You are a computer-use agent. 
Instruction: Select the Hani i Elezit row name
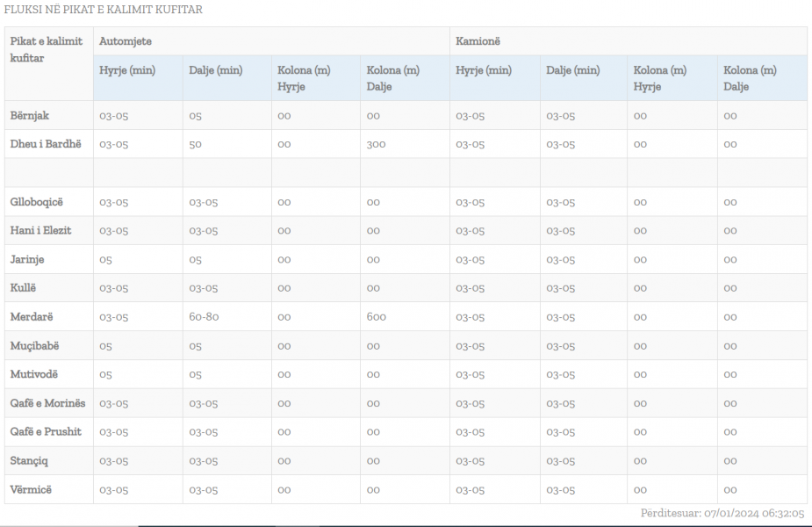click(x=40, y=230)
